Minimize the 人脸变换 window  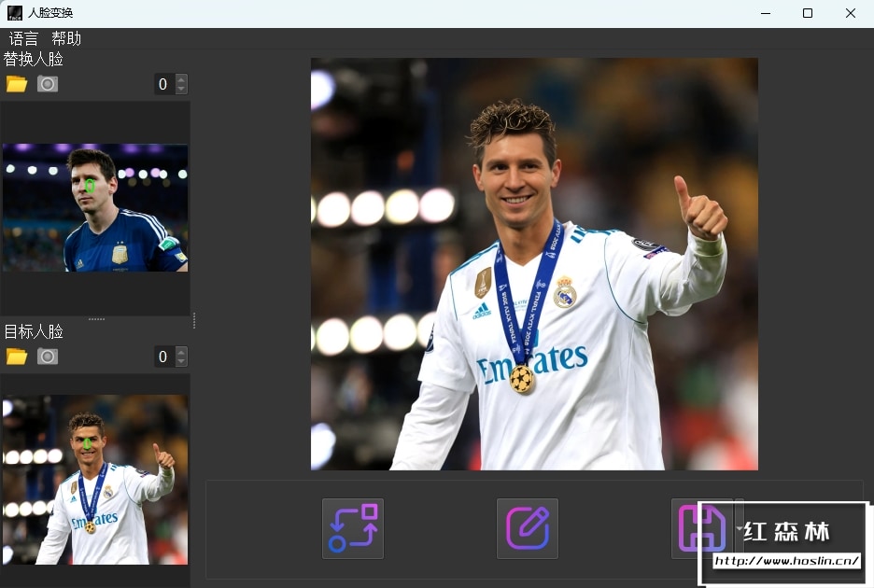pos(766,13)
